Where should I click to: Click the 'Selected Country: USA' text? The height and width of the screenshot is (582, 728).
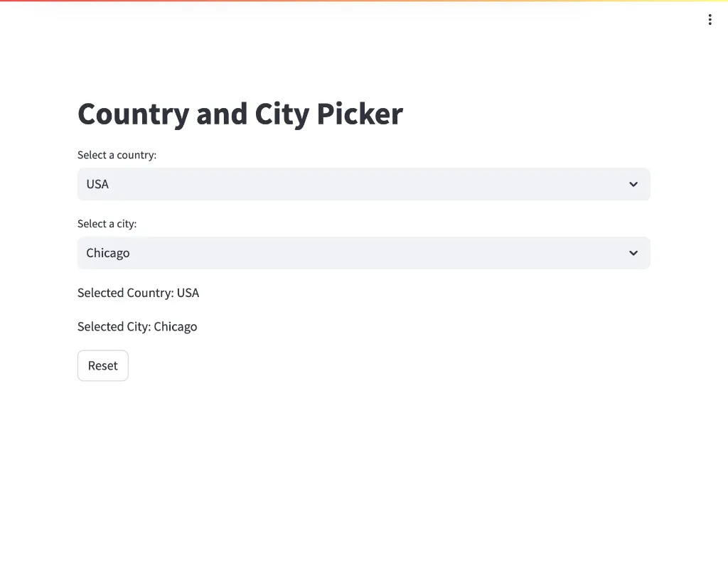tap(138, 293)
